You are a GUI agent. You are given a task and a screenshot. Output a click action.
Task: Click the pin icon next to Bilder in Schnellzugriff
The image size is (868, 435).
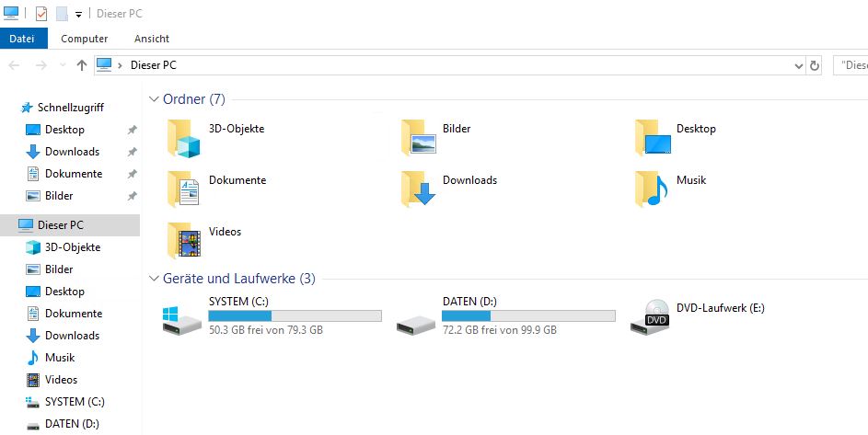point(132,196)
